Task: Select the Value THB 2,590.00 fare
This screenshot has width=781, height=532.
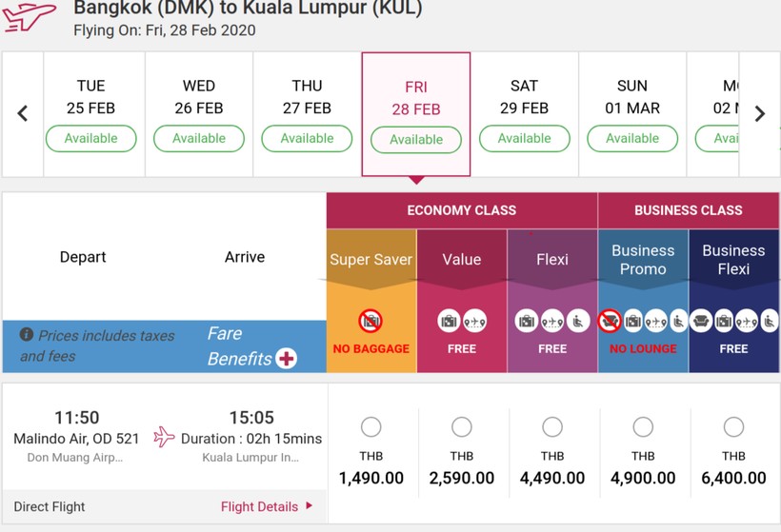Action: [462, 426]
